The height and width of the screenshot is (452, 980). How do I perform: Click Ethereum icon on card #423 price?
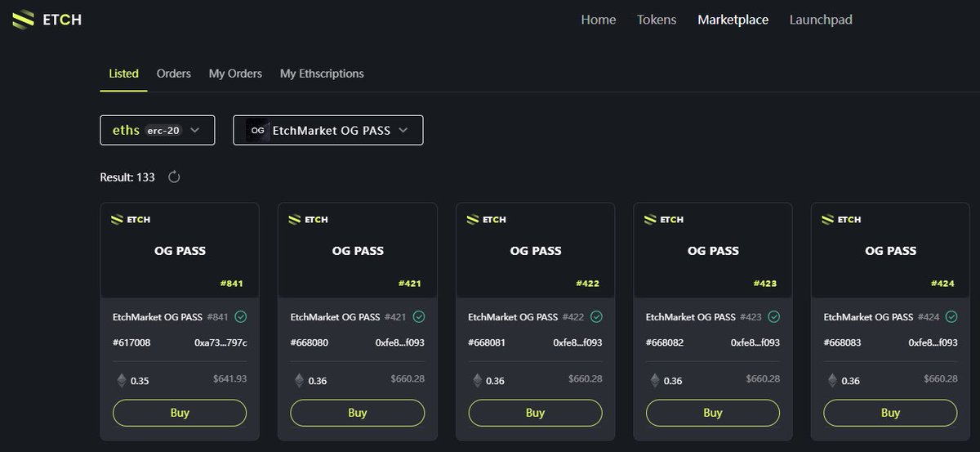[655, 380]
